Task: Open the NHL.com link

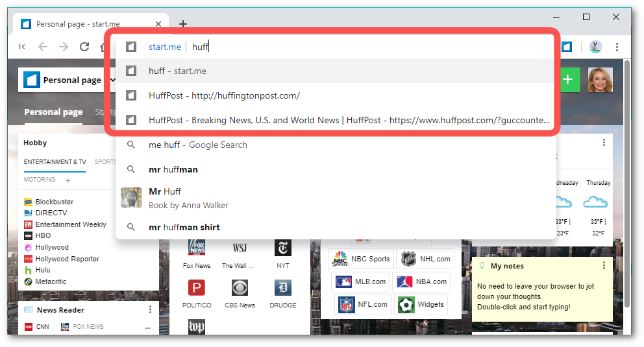Action: pos(425,259)
